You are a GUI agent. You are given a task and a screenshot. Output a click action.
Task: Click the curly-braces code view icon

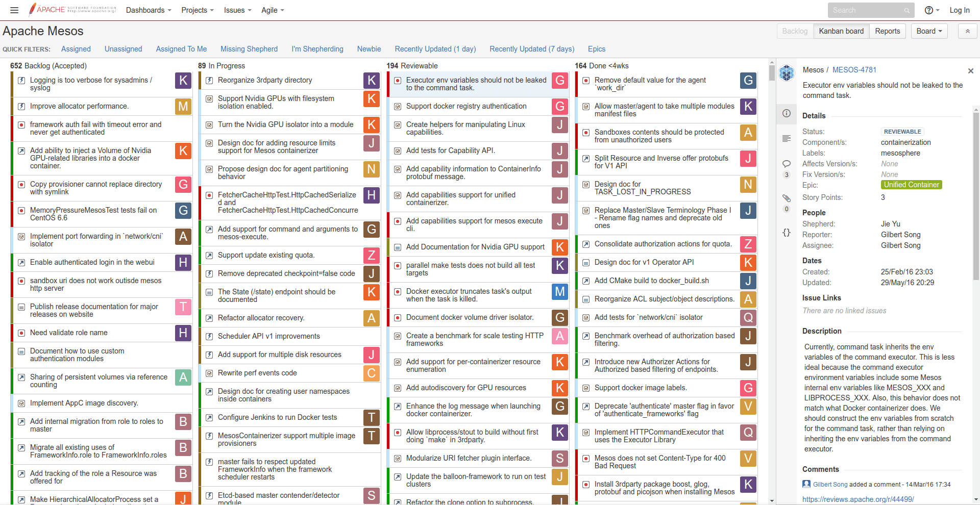(787, 233)
